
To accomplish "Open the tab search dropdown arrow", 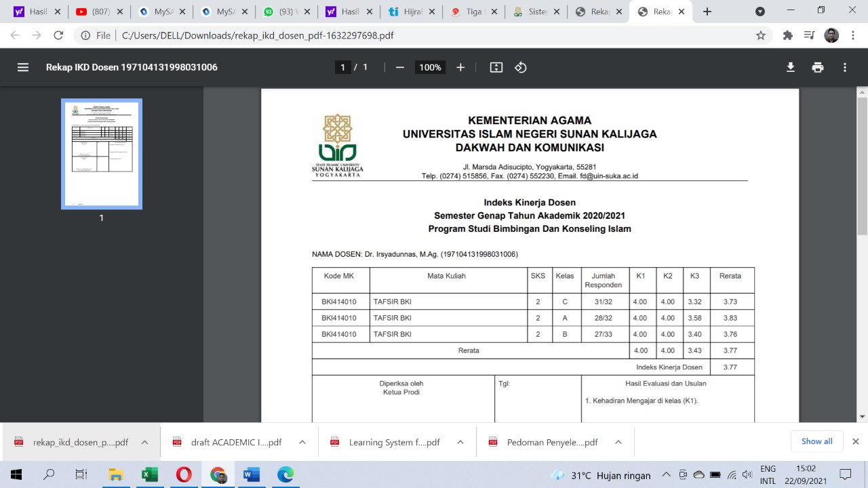I will (x=760, y=12).
